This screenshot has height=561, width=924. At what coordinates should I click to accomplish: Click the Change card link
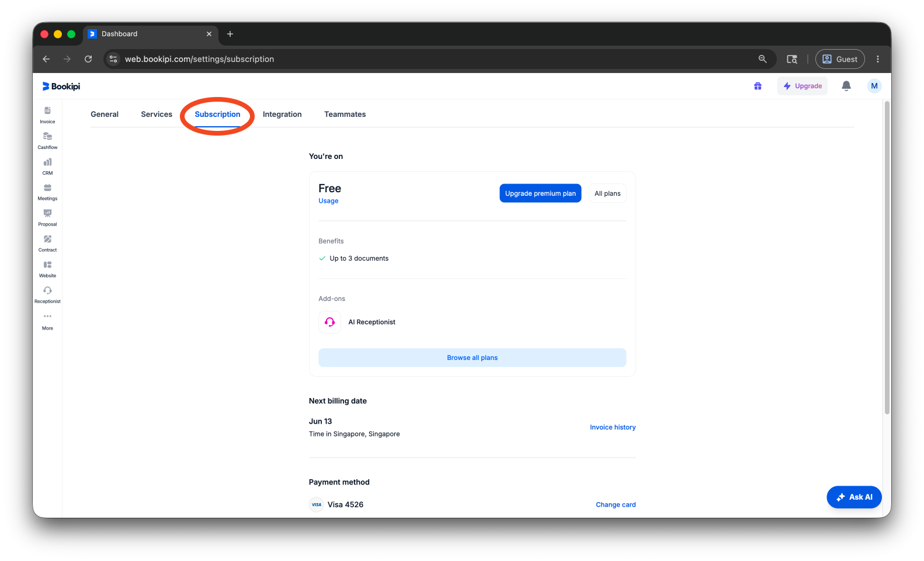tap(616, 505)
